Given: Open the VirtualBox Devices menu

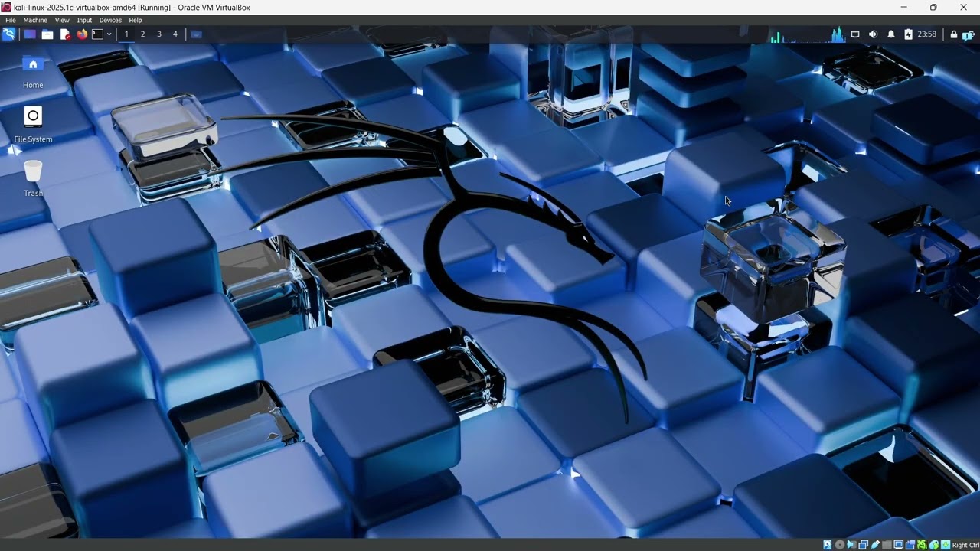Looking at the screenshot, I should pyautogui.click(x=110, y=20).
